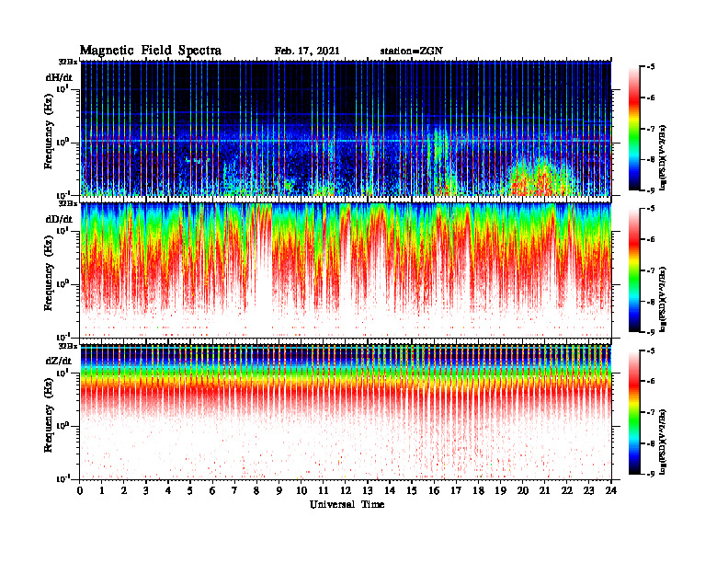Click the 10^0 frequency tick of dD/dt panel
This screenshot has height=563, width=728.
pyautogui.click(x=63, y=283)
